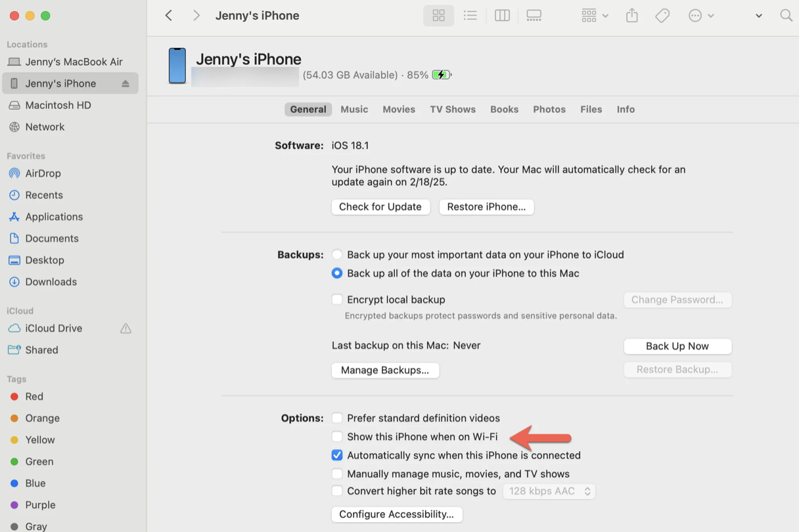The width and height of the screenshot is (799, 532).
Task: Click the Check for Update button
Action: click(380, 207)
